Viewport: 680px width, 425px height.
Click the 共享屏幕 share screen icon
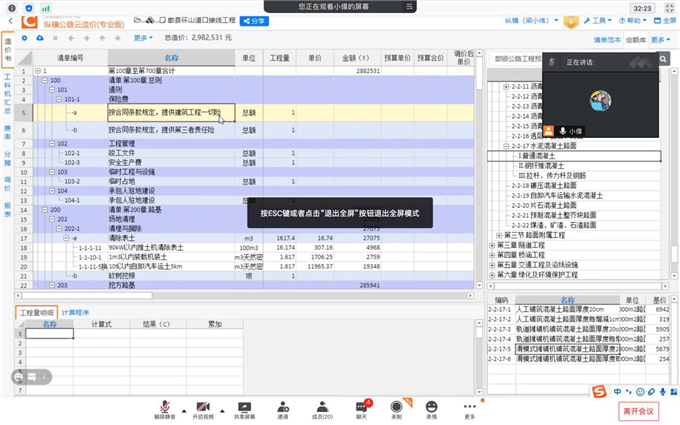coord(245,407)
